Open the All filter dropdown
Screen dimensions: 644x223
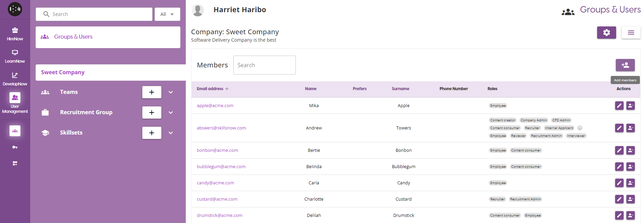(x=167, y=14)
